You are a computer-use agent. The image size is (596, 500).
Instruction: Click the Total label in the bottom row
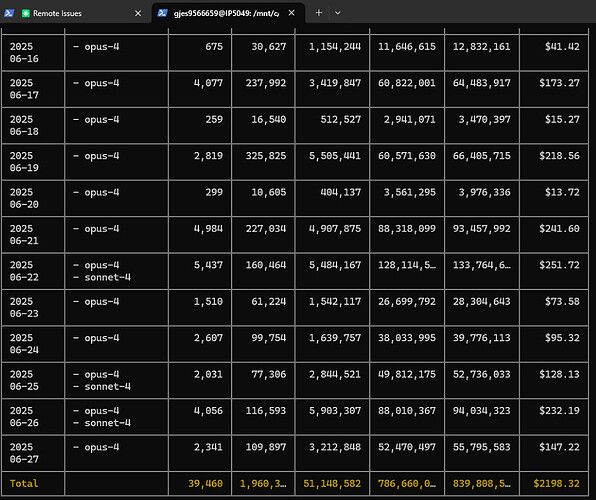pos(24,483)
